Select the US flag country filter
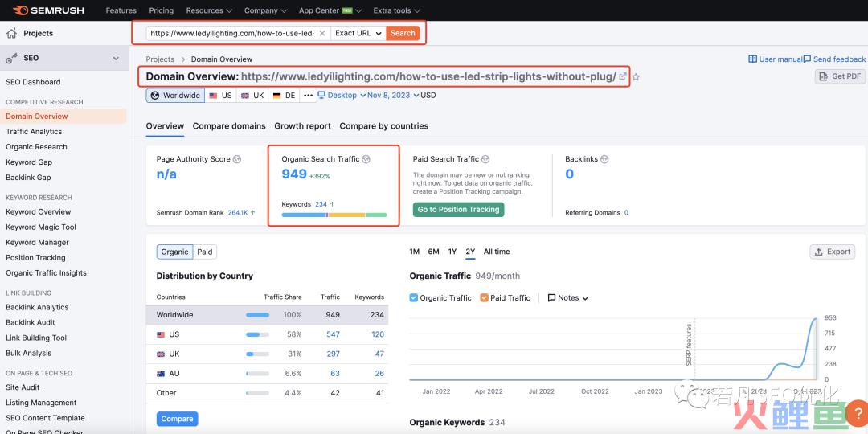This screenshot has height=434, width=868. [220, 95]
